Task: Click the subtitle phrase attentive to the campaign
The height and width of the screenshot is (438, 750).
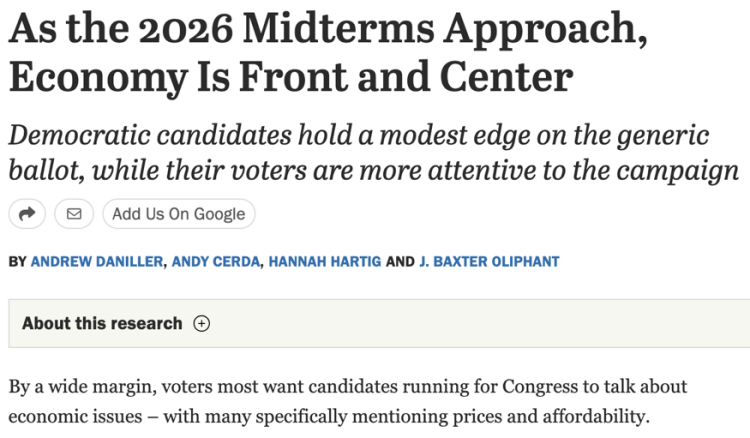Action: click(584, 171)
